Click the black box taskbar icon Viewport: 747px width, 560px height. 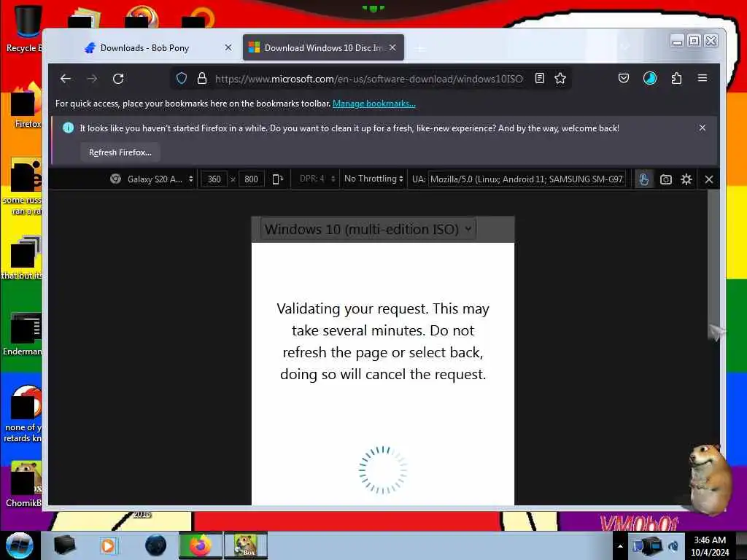point(64,545)
